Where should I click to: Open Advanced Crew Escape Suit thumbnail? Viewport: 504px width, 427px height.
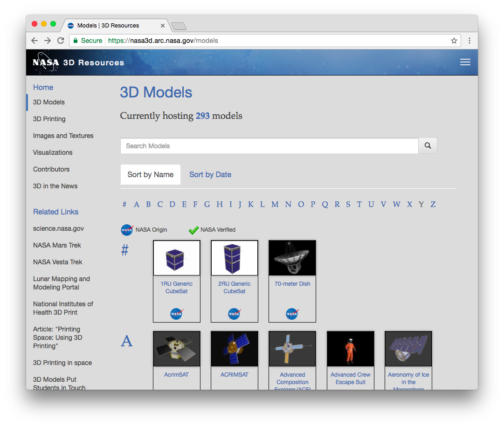[350, 349]
